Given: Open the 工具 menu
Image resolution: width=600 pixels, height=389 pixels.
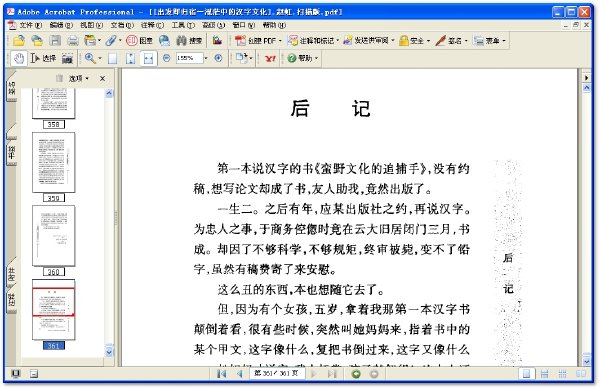Looking at the screenshot, I should (x=183, y=25).
